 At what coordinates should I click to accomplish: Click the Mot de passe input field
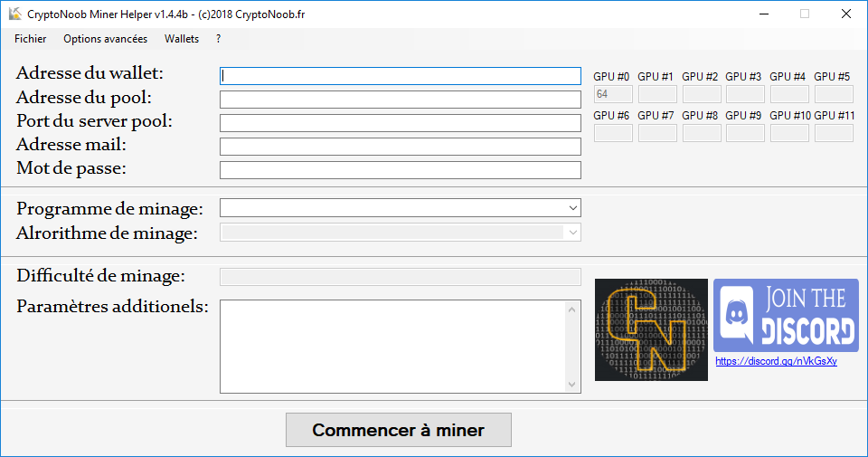401,170
